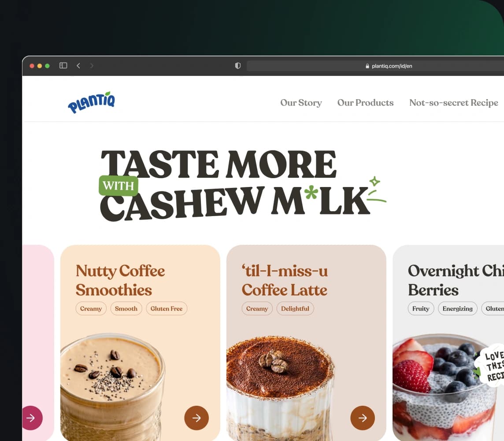Click the coffee smoothie glass image
This screenshot has height=441, width=504.
coord(112,387)
